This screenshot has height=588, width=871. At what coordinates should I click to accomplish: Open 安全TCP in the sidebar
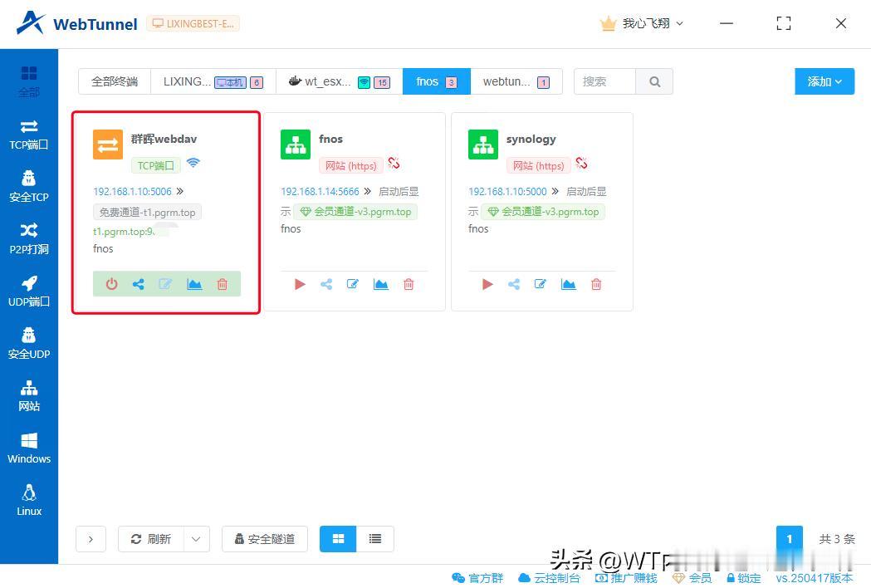(x=29, y=188)
